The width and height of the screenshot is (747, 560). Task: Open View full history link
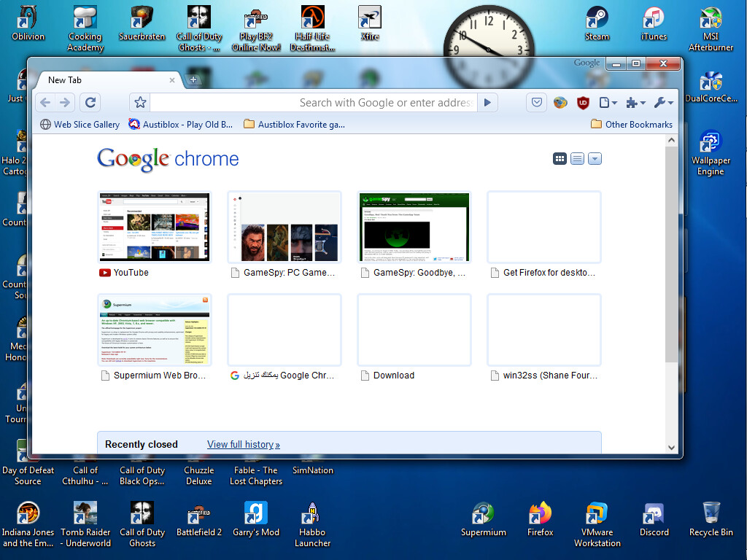coord(244,444)
